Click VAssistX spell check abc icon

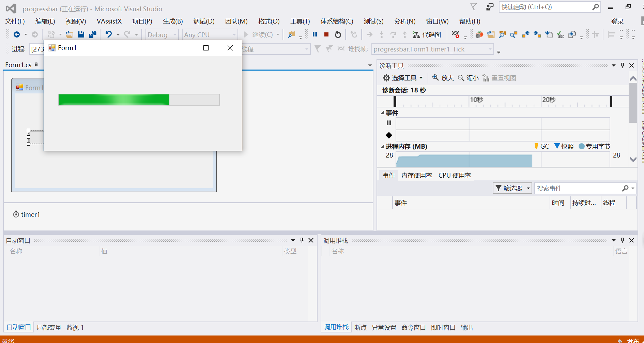561,34
